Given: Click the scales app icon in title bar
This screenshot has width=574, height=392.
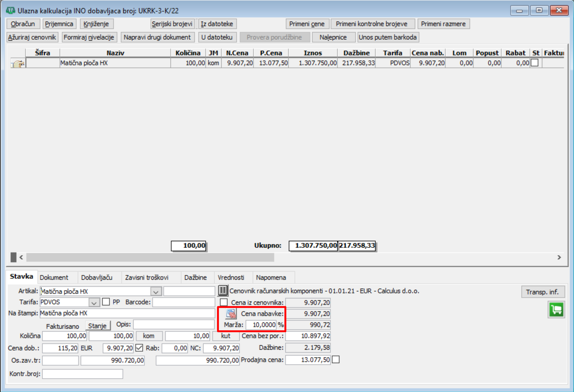Looking at the screenshot, I should 11,11.
